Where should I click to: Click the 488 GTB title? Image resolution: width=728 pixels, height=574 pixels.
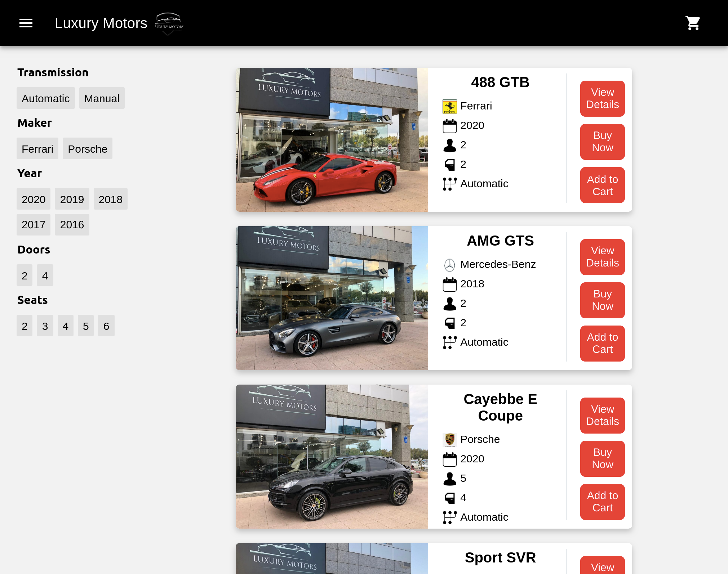point(500,82)
